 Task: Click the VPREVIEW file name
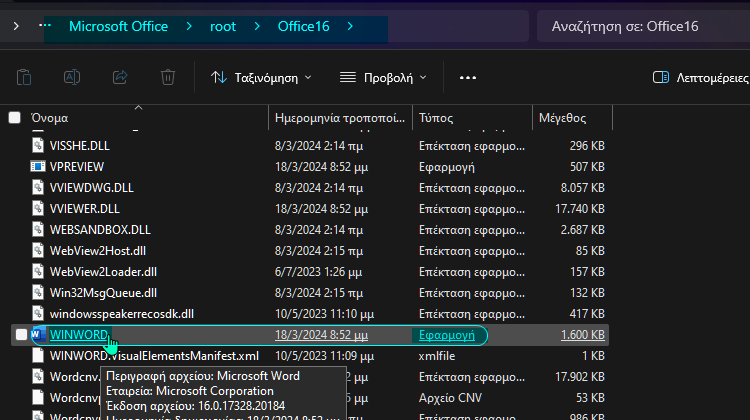[77, 167]
